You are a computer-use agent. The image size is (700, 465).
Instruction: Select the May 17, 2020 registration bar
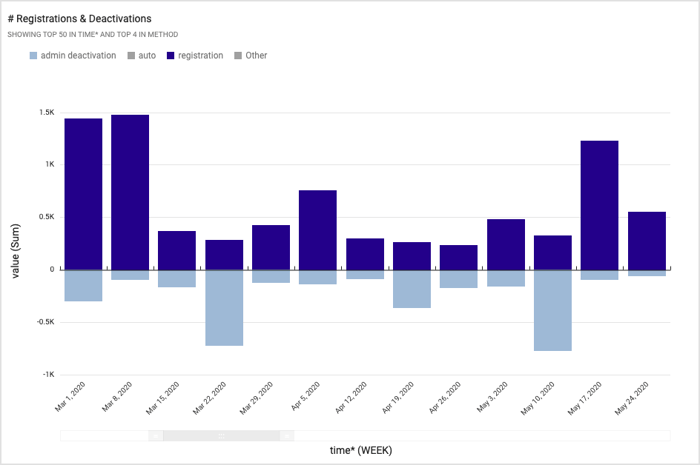coord(599,205)
